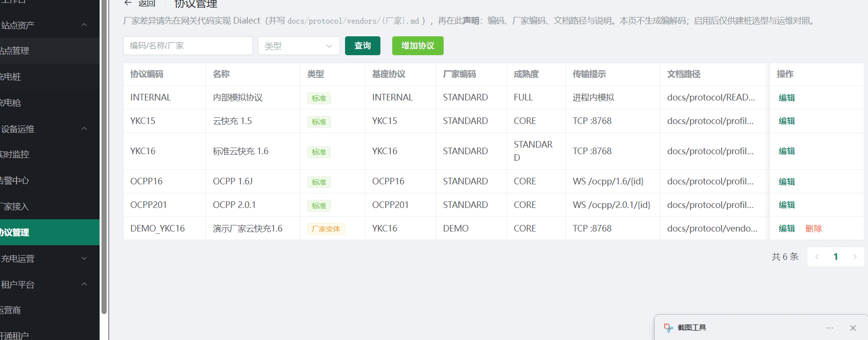Image resolution: width=868 pixels, height=340 pixels.
Task: Open 告警中心 in the sidebar
Action: click(x=50, y=180)
